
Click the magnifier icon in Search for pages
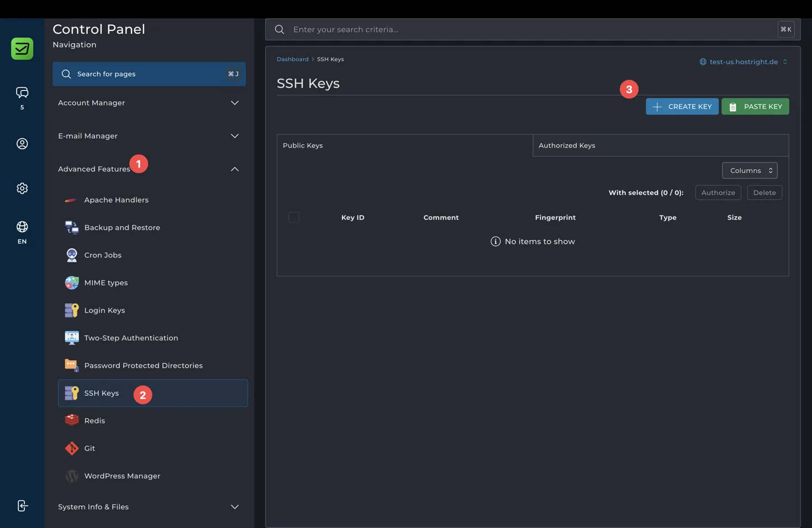tap(66, 74)
